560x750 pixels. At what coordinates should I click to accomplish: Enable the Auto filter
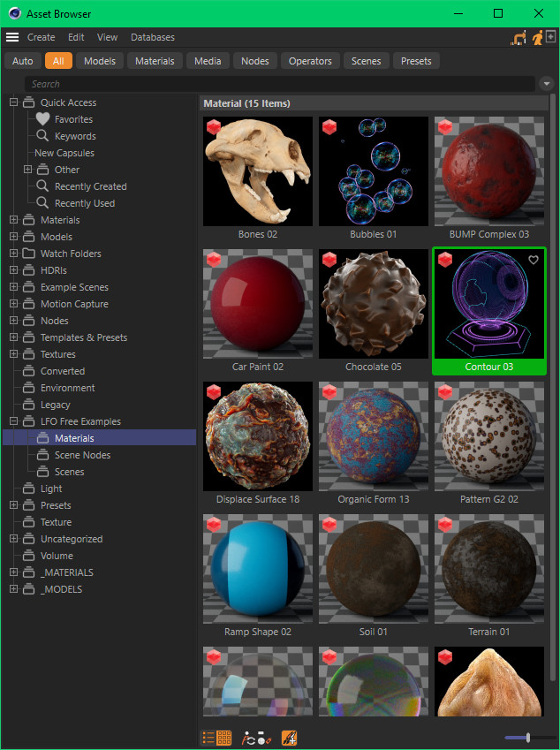coord(22,61)
